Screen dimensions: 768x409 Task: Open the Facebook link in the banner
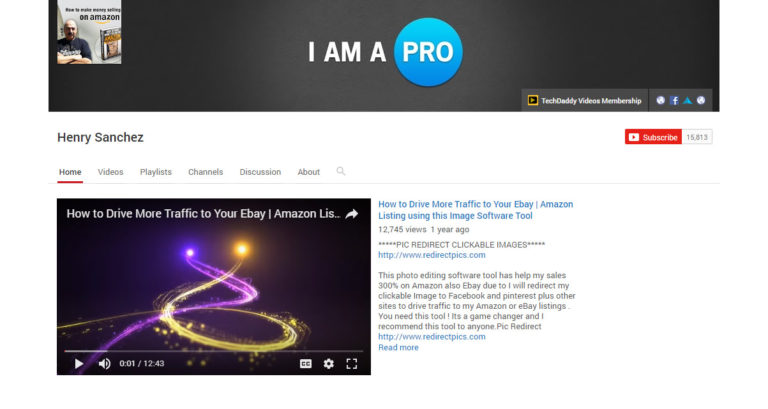674,100
